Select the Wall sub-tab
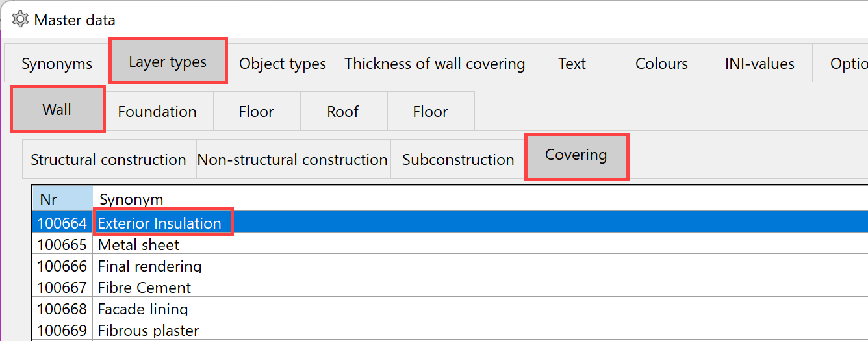Viewport: 868px width, 341px height. coord(57,110)
